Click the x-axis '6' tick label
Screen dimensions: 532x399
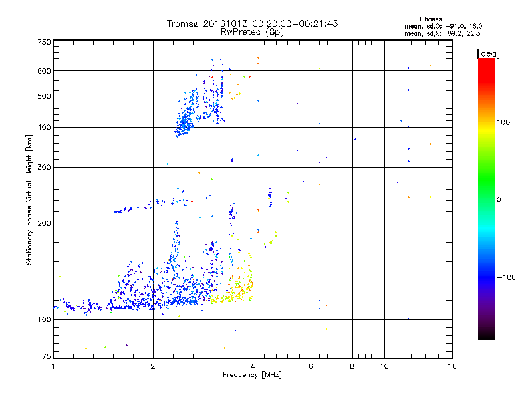point(311,366)
